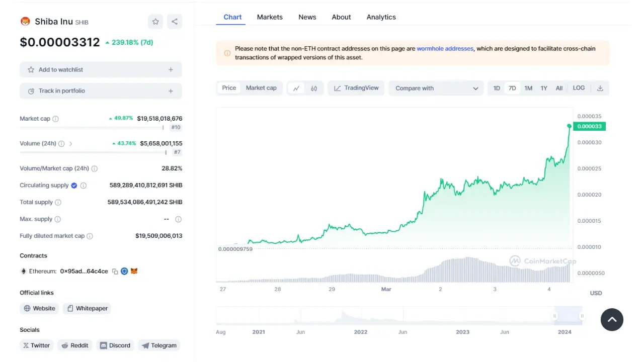
Task: Toggle the Market cap chart mode
Action: coord(261,88)
